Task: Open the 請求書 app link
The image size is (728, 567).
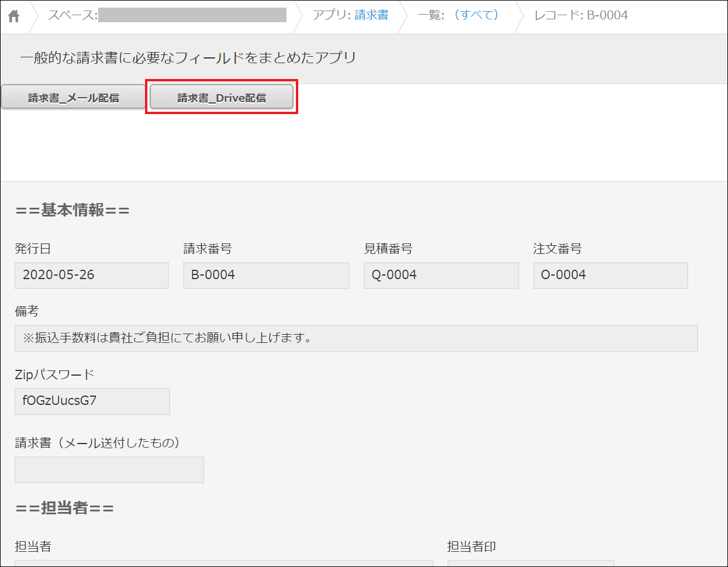Action: (371, 15)
